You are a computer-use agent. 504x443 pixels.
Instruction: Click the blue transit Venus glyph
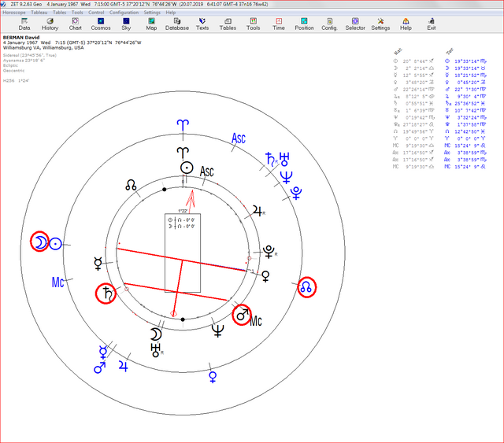213,377
